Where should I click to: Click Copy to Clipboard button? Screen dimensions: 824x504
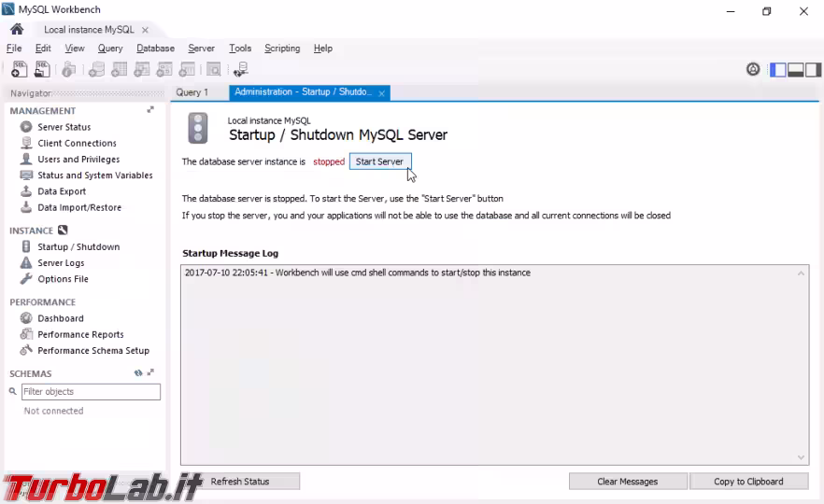[x=748, y=482]
